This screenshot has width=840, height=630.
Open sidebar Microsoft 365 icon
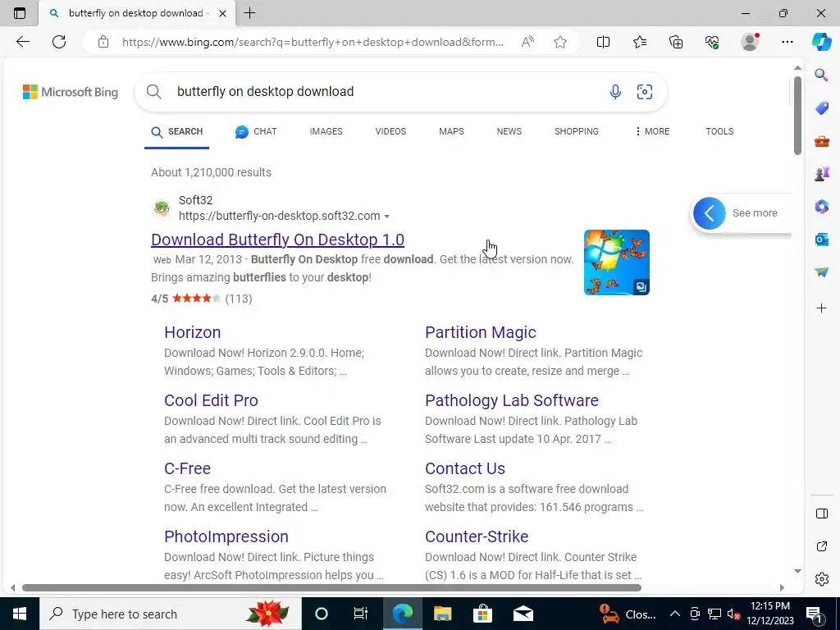click(x=821, y=207)
